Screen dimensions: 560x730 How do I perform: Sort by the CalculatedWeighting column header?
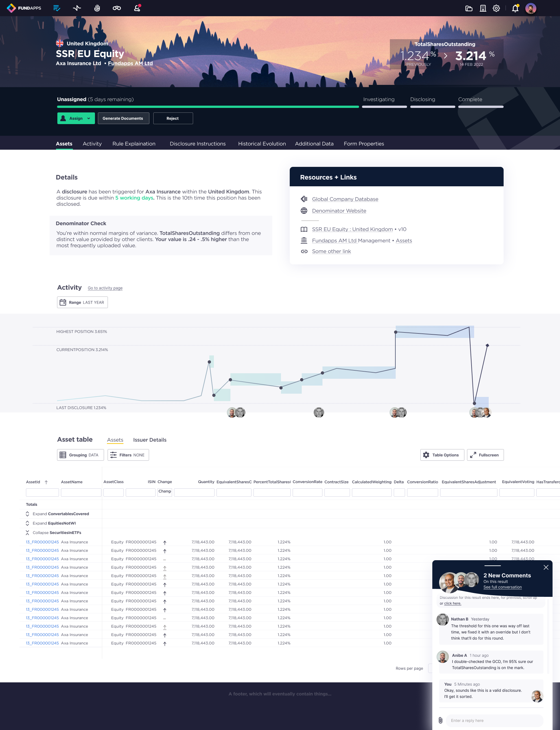pyautogui.click(x=372, y=482)
